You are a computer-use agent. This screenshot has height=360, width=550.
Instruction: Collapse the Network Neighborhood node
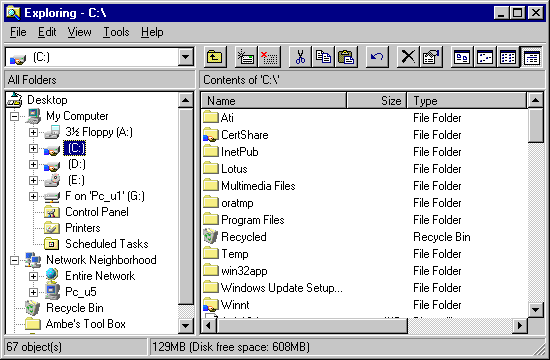point(14,260)
